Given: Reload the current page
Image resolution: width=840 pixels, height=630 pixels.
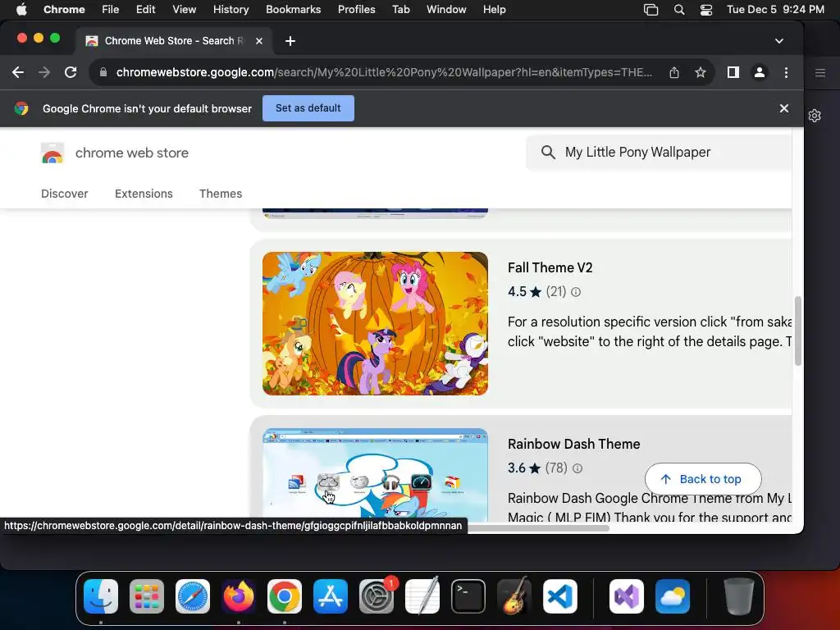Looking at the screenshot, I should point(71,72).
